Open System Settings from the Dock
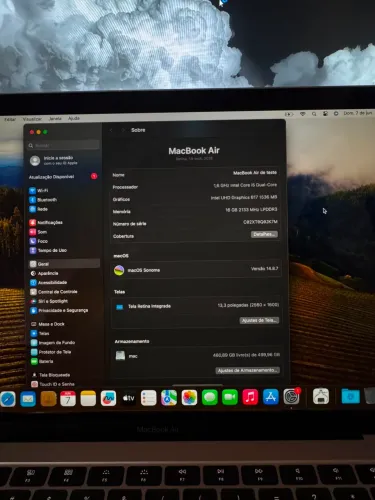 tap(291, 397)
